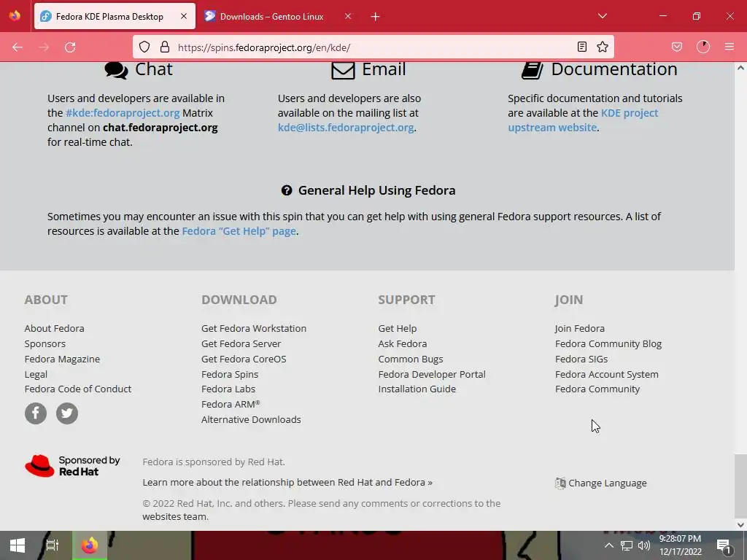Open Ask Fedora link
The height and width of the screenshot is (560, 747).
[x=403, y=344]
